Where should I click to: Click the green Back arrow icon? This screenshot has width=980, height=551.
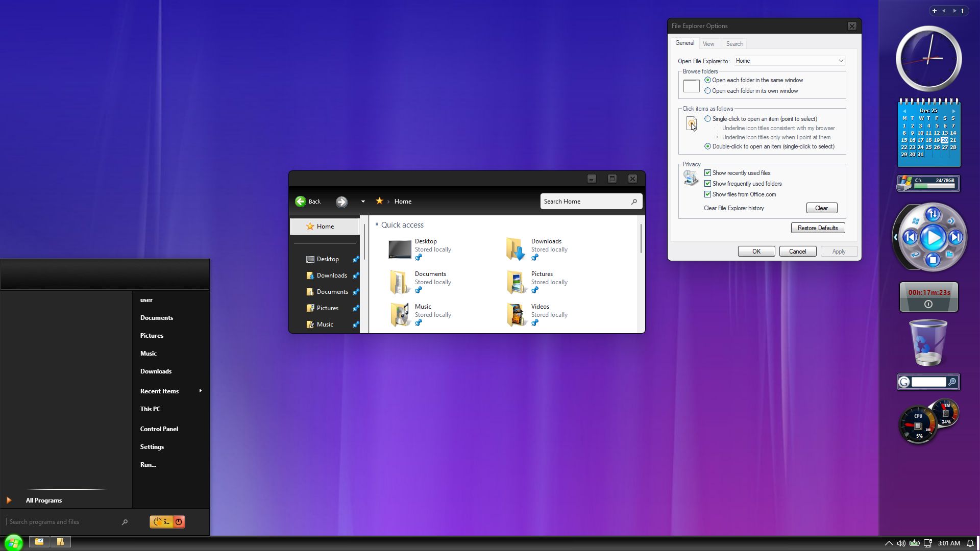[301, 202]
